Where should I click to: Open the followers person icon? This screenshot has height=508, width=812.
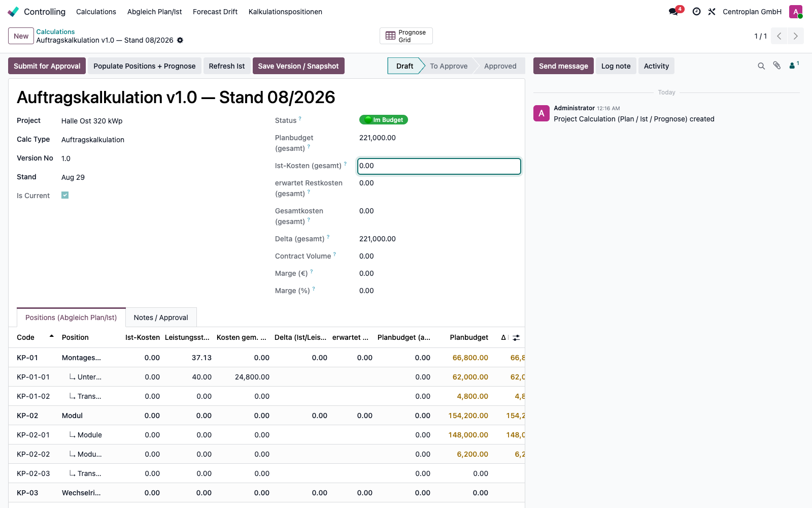[x=794, y=65]
